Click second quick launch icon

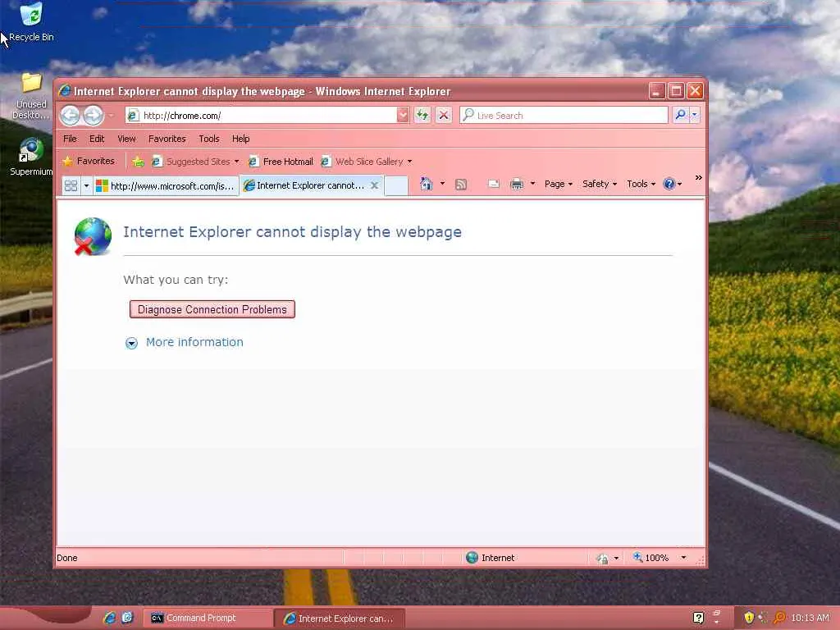[127, 618]
